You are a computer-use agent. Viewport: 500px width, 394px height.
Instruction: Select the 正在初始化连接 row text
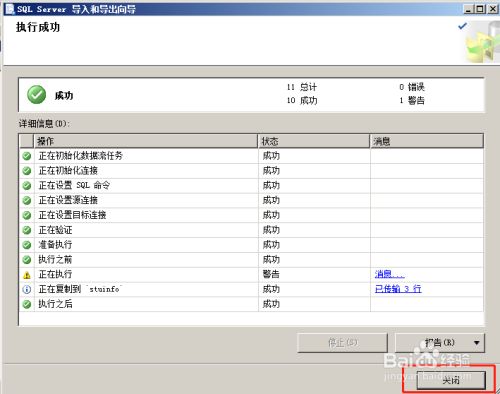(68, 171)
